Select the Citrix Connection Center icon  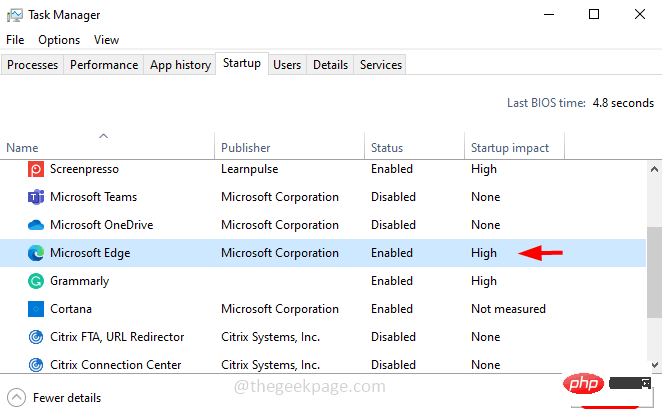35,365
